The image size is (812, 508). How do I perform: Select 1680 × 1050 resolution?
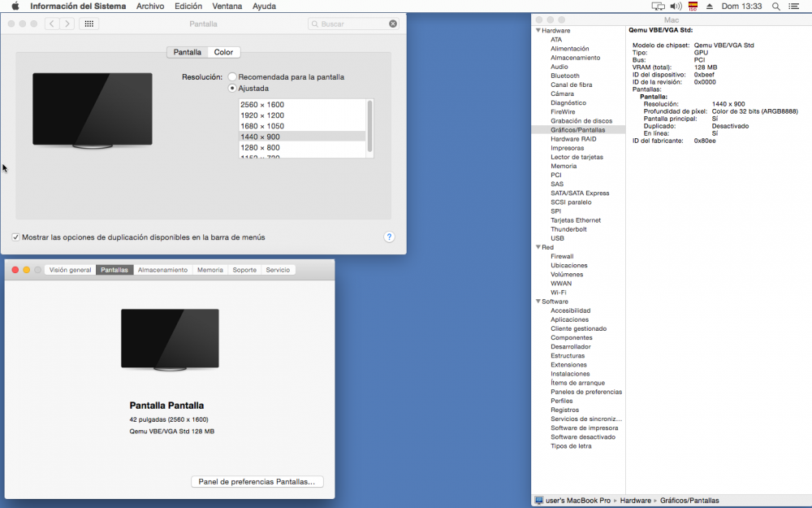302,126
